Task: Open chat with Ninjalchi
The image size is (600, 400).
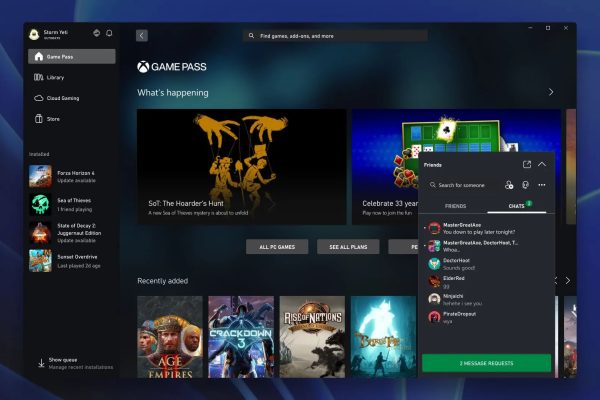Action: [487, 300]
